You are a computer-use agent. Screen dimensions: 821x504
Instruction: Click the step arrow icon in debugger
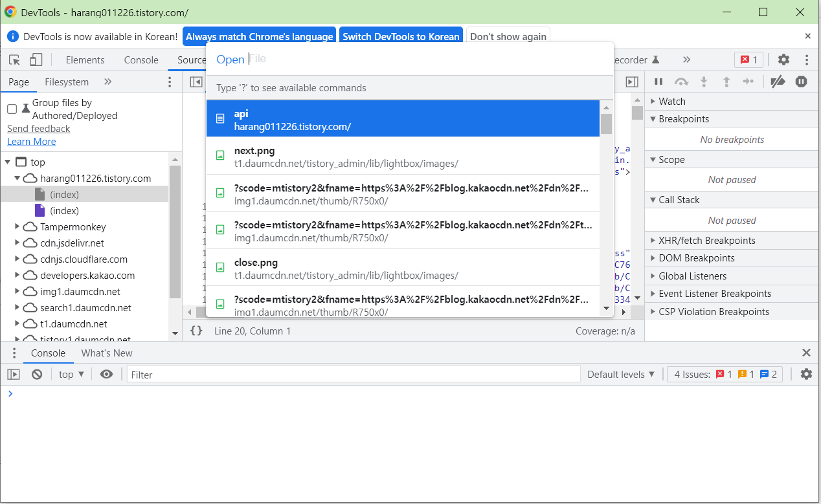[x=748, y=82]
